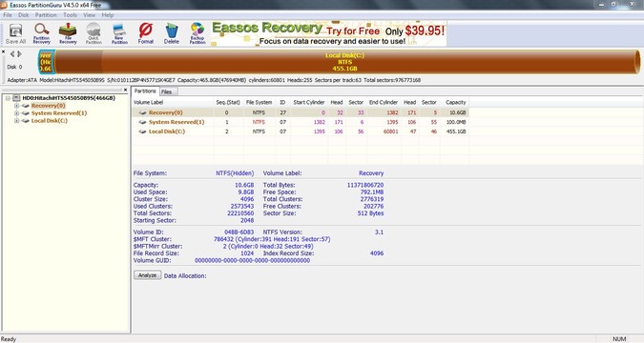This screenshot has height=343, width=644.
Task: Go to next disk with the right arrow
Action: pos(19,53)
